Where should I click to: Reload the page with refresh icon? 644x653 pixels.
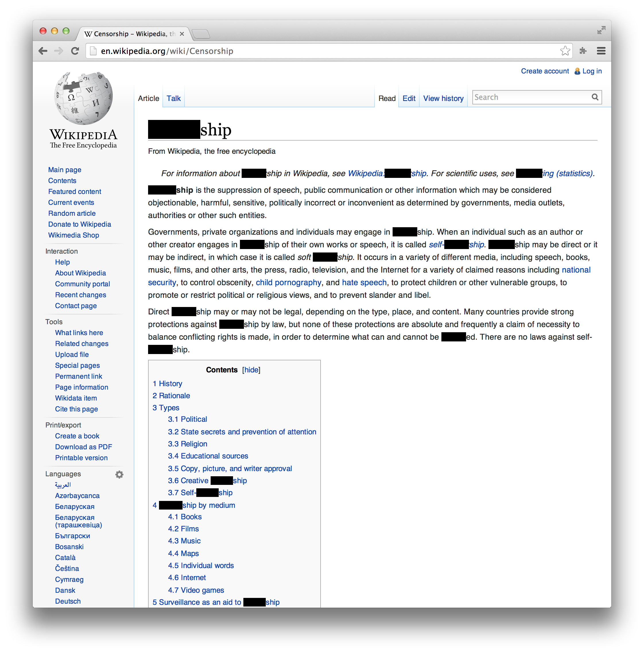(75, 51)
